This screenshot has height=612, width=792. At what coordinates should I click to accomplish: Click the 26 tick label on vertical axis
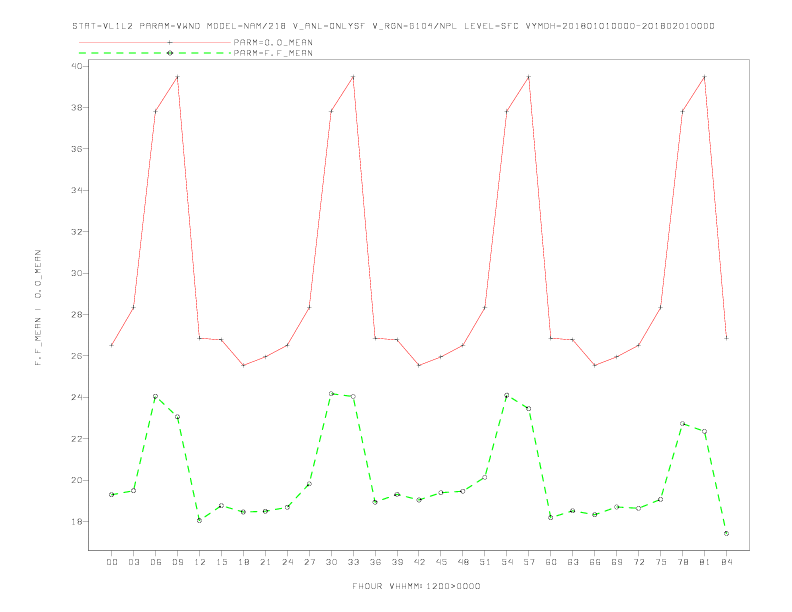coord(78,356)
